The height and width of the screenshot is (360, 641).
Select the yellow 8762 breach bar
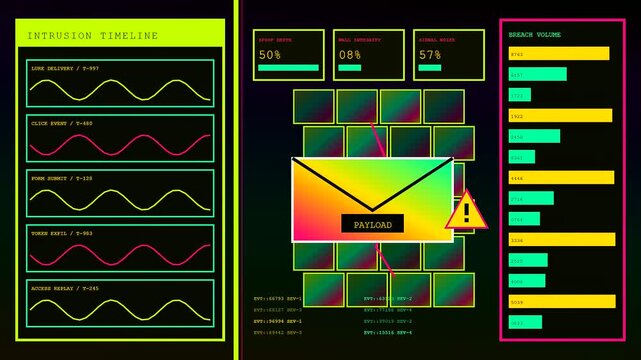point(559,54)
